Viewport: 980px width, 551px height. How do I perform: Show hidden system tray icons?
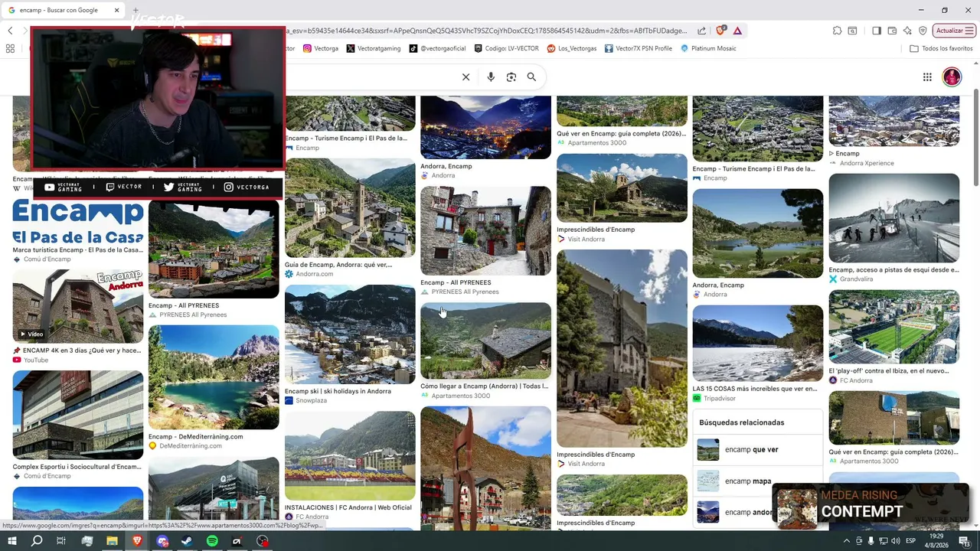pos(848,541)
